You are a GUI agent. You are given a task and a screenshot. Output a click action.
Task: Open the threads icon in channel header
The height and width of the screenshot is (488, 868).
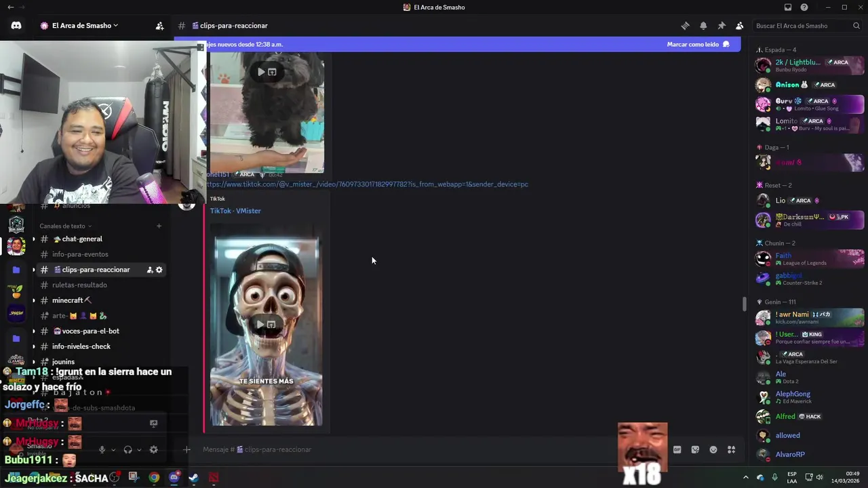(685, 26)
